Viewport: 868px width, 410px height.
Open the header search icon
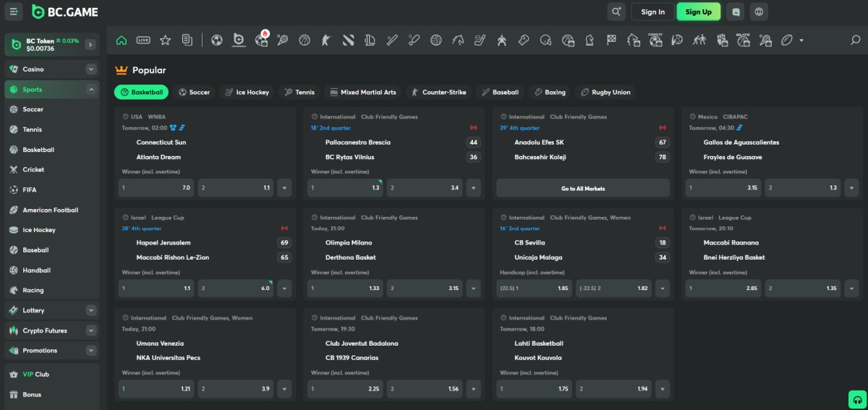[x=616, y=12]
